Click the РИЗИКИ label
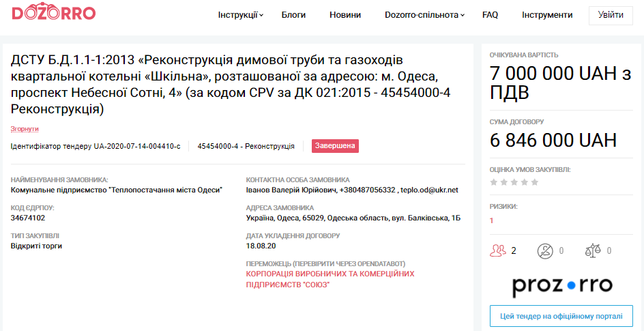This screenshot has width=644, height=331. [x=503, y=207]
